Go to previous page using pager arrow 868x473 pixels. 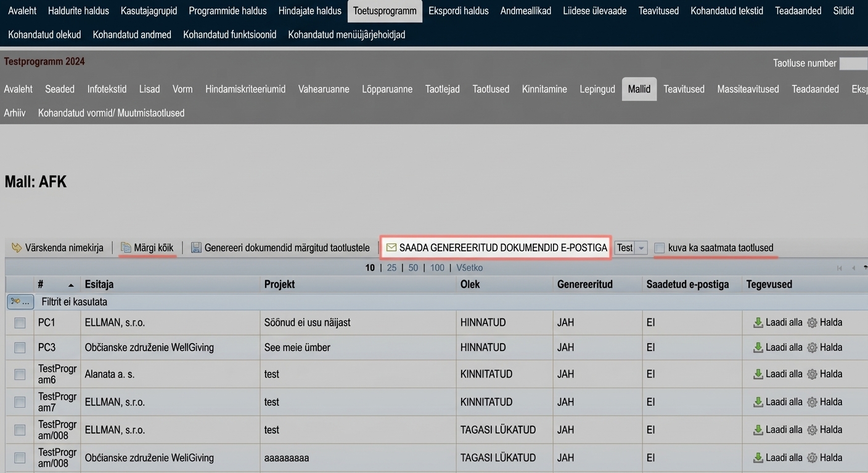[854, 268]
